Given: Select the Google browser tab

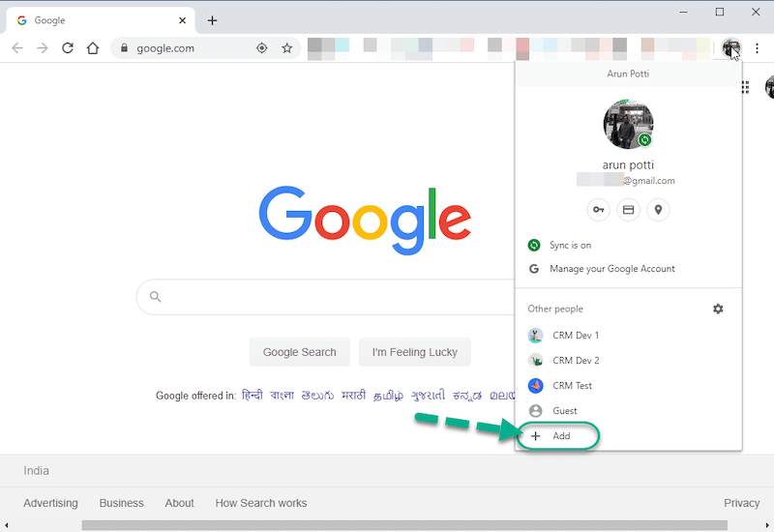Looking at the screenshot, I should pos(101,20).
